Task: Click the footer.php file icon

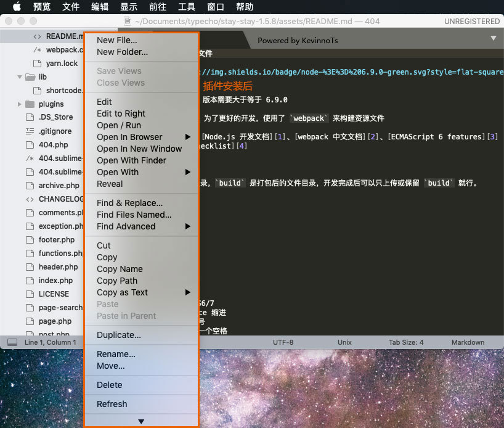Action: pos(30,240)
